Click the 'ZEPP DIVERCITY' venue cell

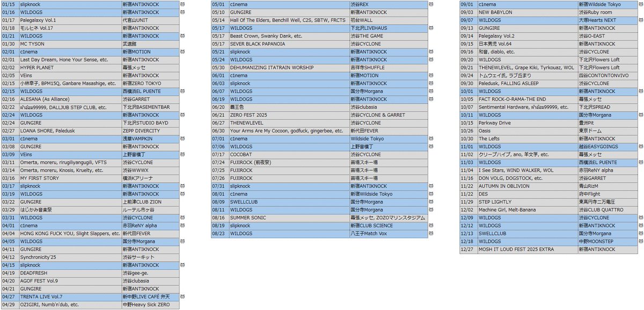click(x=150, y=131)
